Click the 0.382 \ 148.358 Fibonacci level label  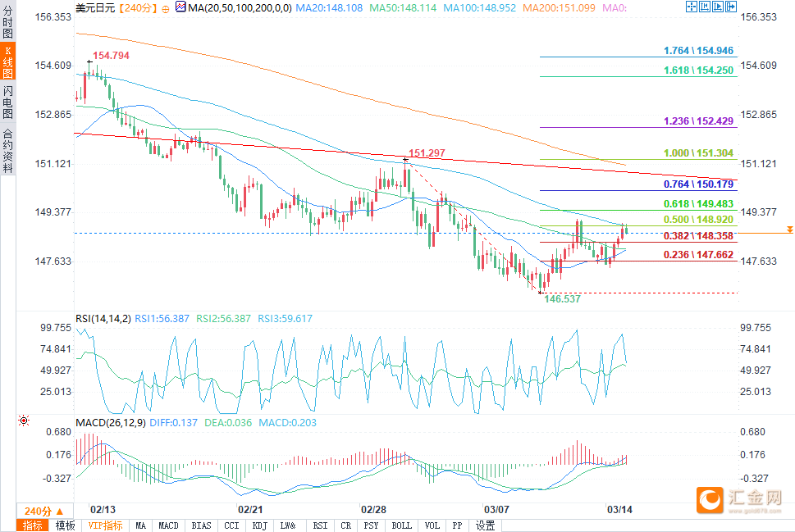tap(699, 236)
